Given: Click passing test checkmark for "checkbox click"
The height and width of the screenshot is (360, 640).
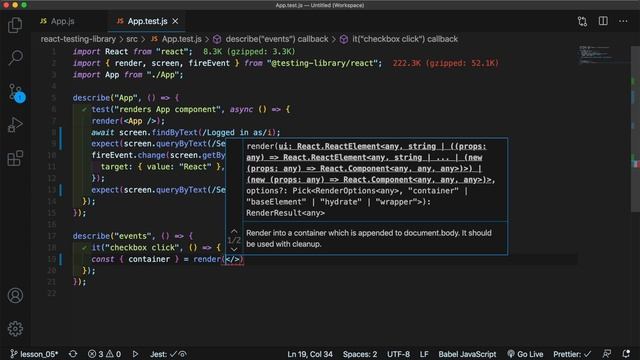Looking at the screenshot, I should 84,247.
